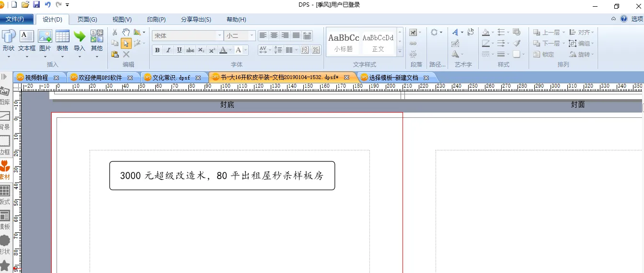Screen dimensions: 644x273
Task: Click the scissors cut icon
Action: [x=115, y=32]
